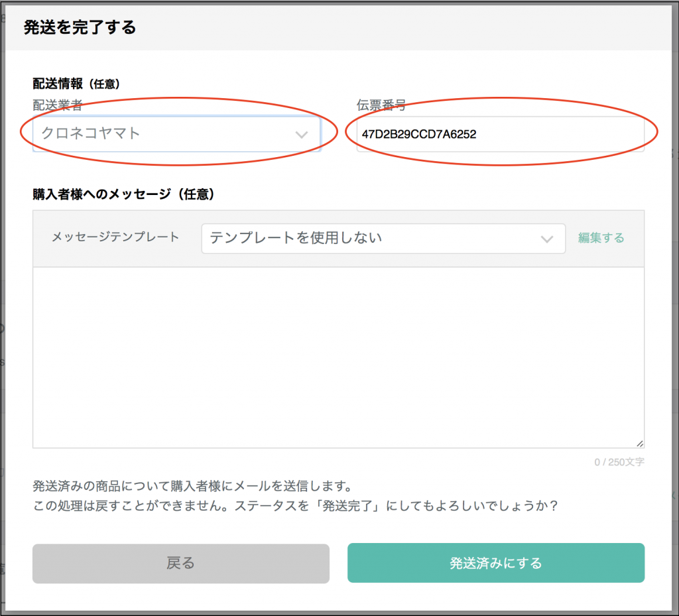Click the arrow beside テンプレートを使用しない
Screen dimensions: 679x616
point(548,239)
